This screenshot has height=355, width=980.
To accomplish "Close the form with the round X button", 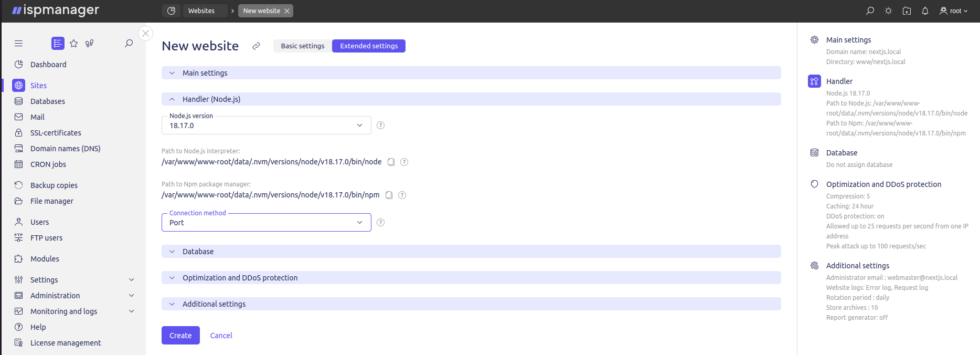I will 146,33.
